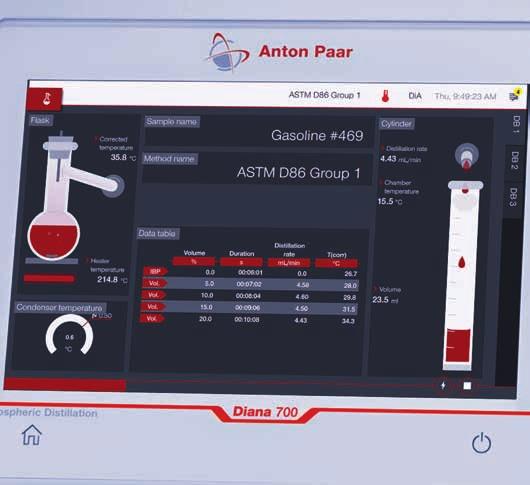Tap the 'Duration' column header
530x485 pixels.
point(242,253)
